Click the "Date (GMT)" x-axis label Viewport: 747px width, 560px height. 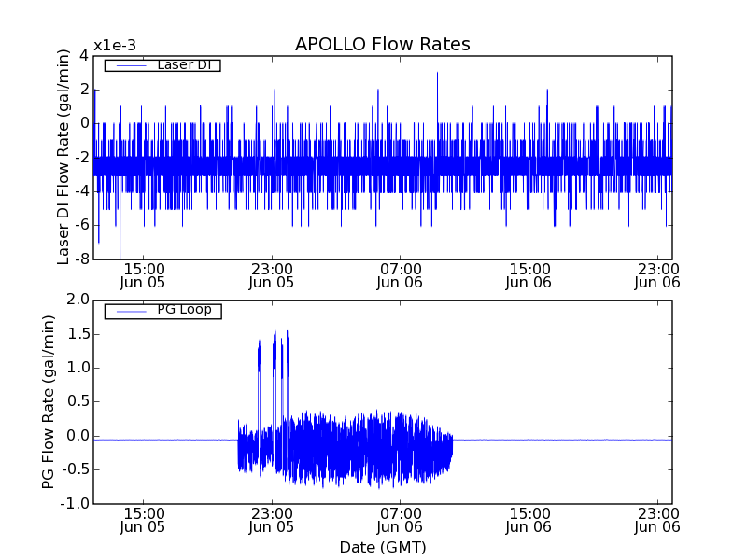pyautogui.click(x=382, y=547)
